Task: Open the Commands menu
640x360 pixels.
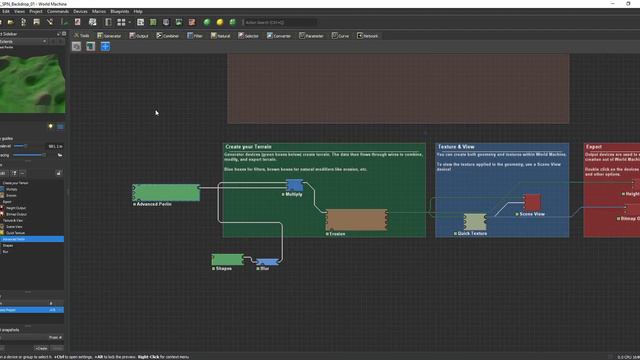Action: (58, 11)
